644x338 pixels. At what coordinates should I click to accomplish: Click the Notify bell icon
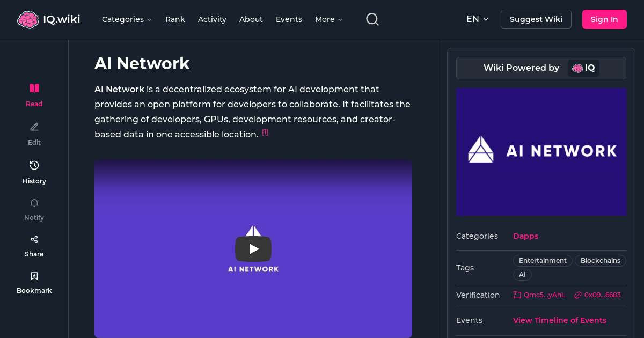point(34,203)
